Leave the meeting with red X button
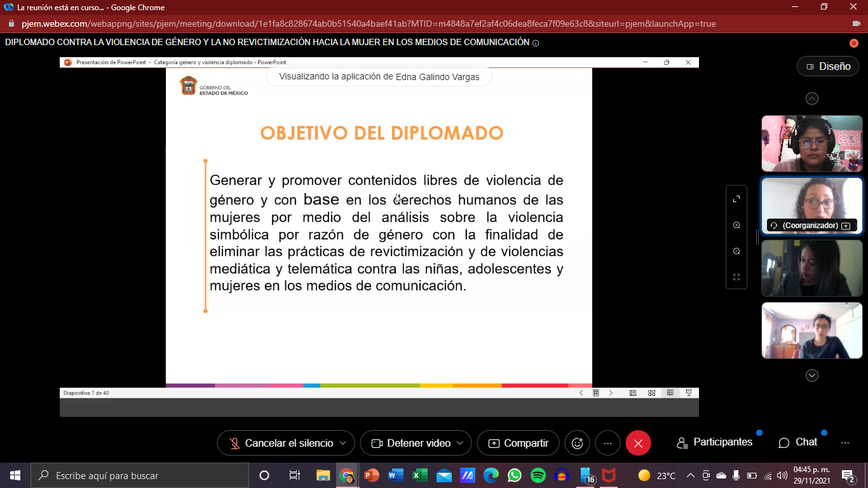The image size is (868, 488). tap(638, 443)
